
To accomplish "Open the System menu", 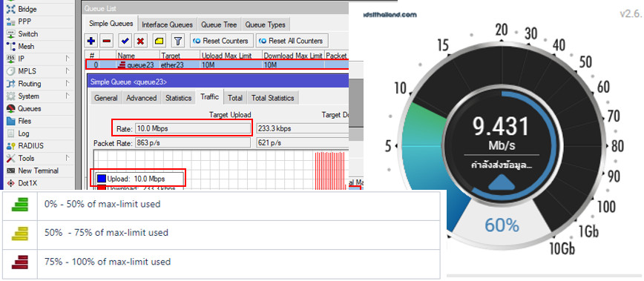I will [28, 96].
